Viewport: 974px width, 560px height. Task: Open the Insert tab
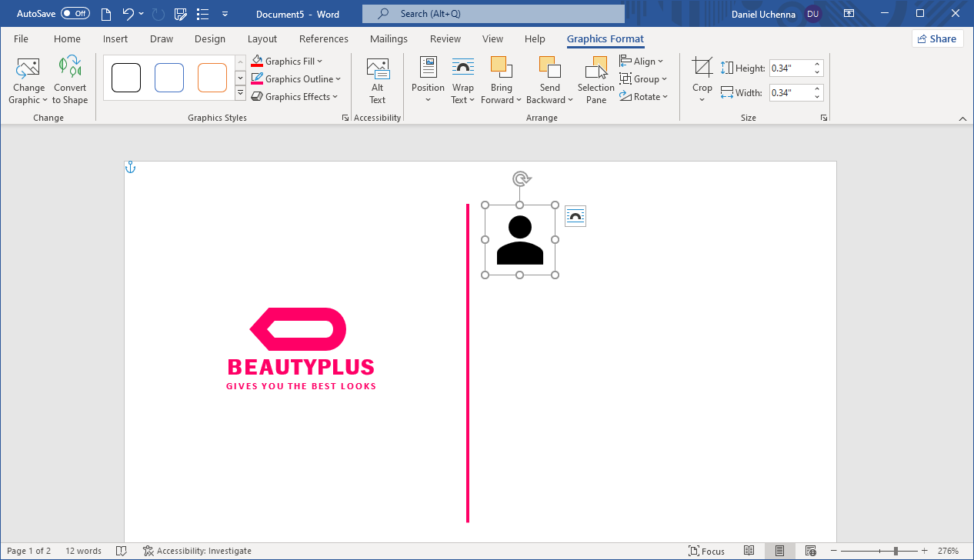(115, 38)
